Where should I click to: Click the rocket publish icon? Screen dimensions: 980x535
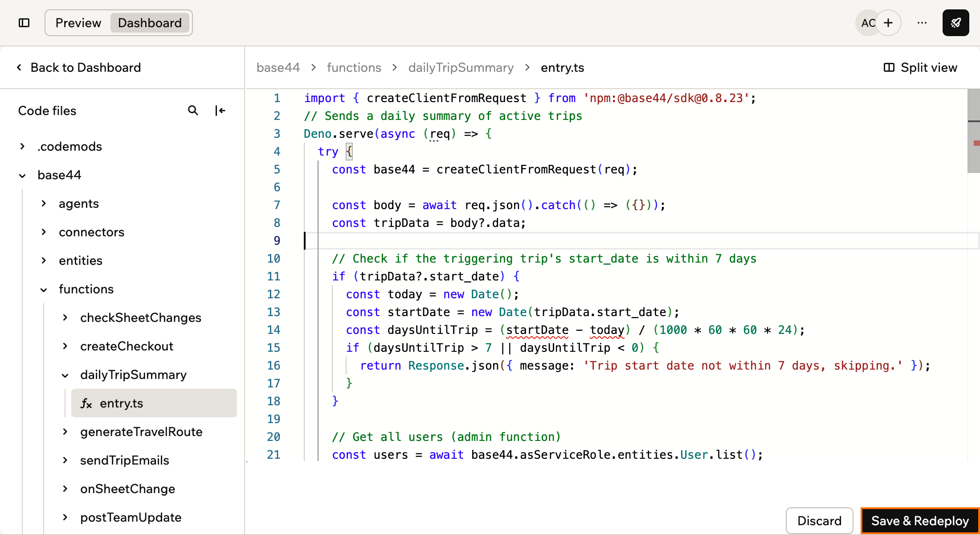(956, 23)
